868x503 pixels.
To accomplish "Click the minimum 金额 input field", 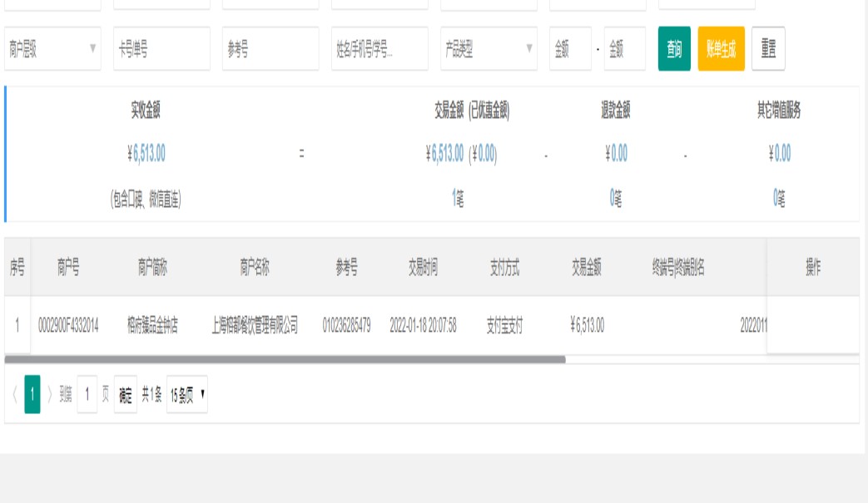I will [570, 49].
